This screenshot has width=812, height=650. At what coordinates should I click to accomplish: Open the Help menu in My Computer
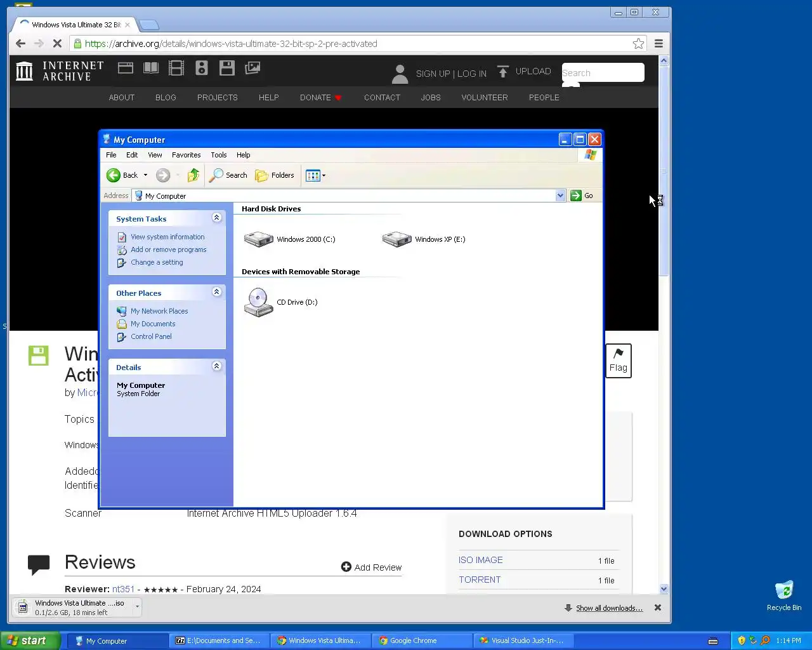(244, 155)
